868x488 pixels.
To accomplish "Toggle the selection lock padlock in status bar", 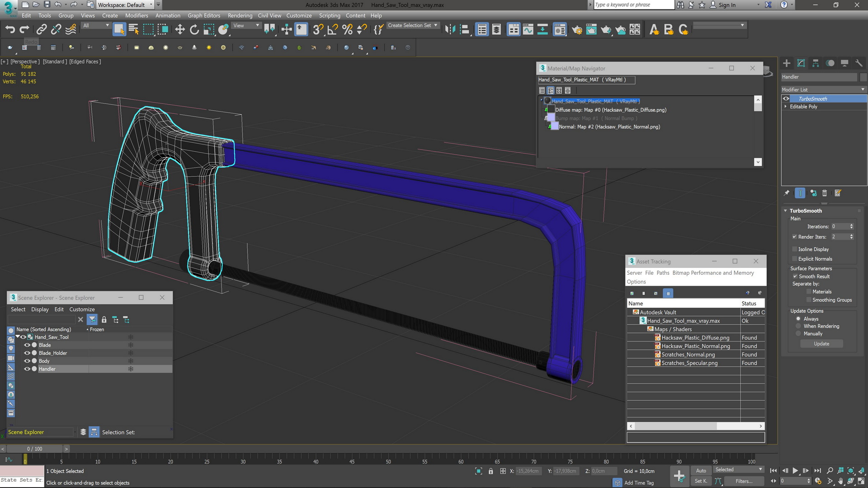I will pos(491,471).
